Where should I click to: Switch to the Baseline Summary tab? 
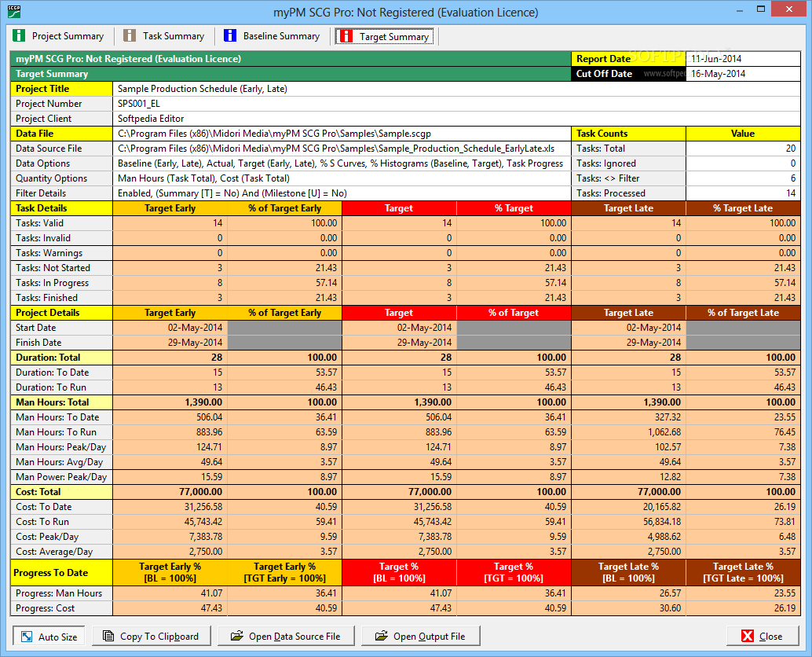pos(272,35)
